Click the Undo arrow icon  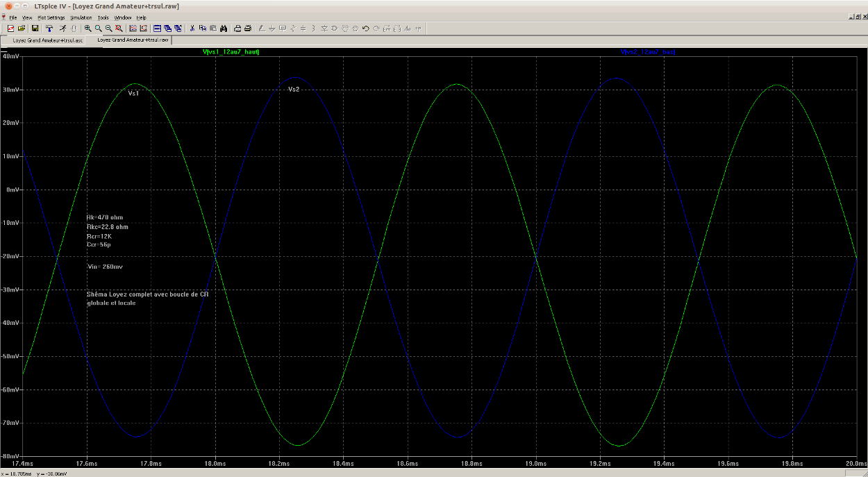coord(365,28)
